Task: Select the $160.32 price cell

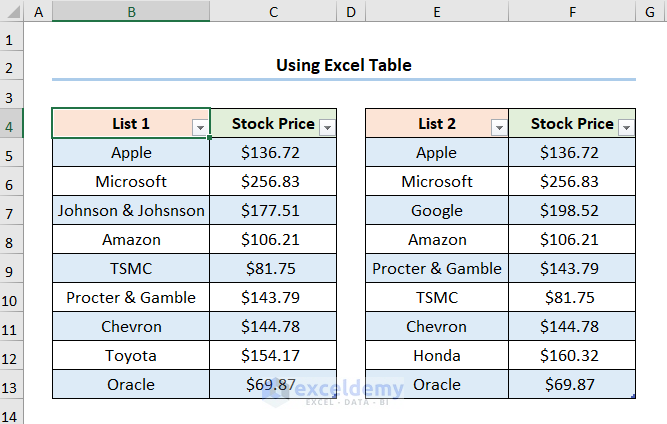Action: 572,356
